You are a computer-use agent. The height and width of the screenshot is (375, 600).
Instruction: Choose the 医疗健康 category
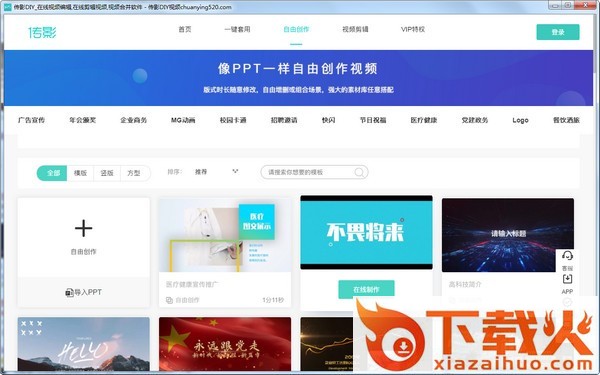(x=424, y=120)
